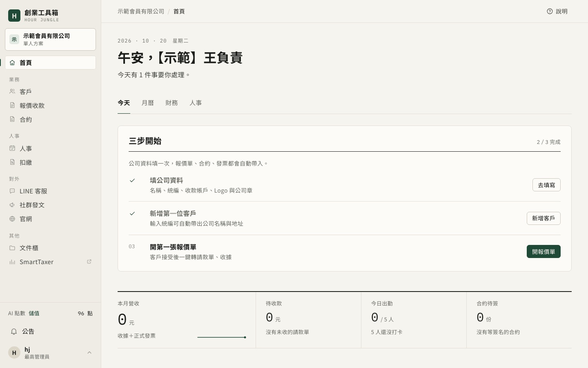This screenshot has height=368, width=588.
Task: Click the 新增客戶 button
Action: [543, 218]
